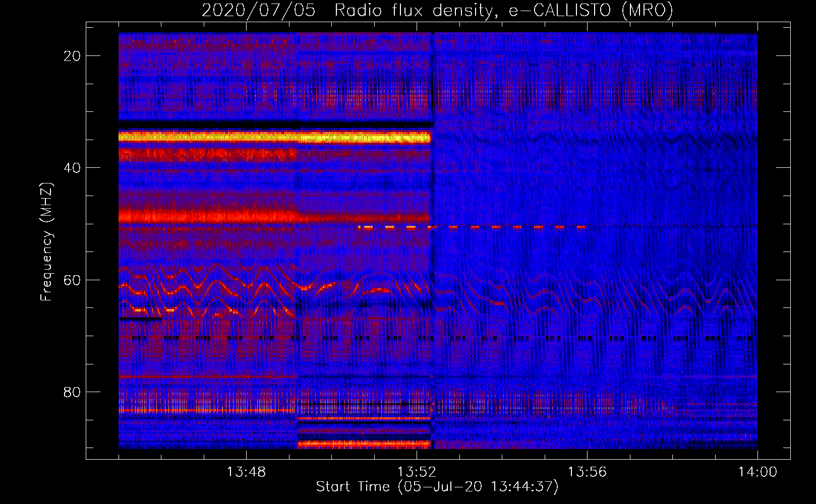
Task: Click the frequency tick label "20"
Action: click(x=72, y=56)
